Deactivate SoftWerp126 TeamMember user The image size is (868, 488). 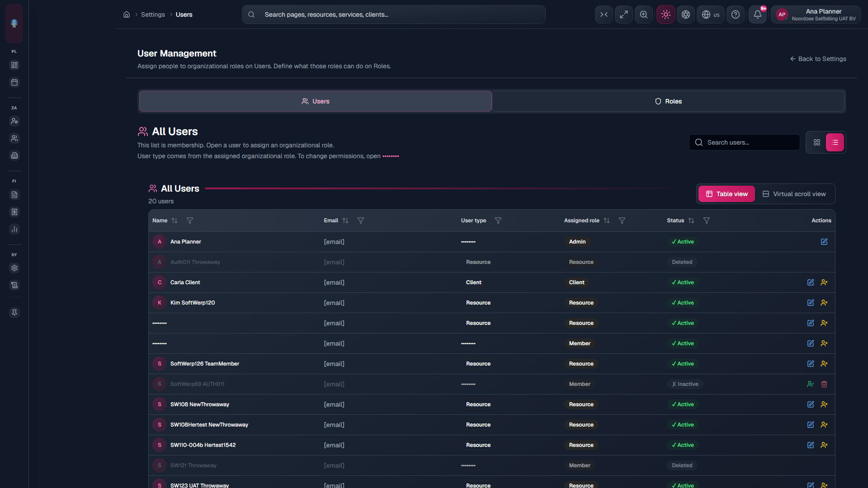point(824,364)
